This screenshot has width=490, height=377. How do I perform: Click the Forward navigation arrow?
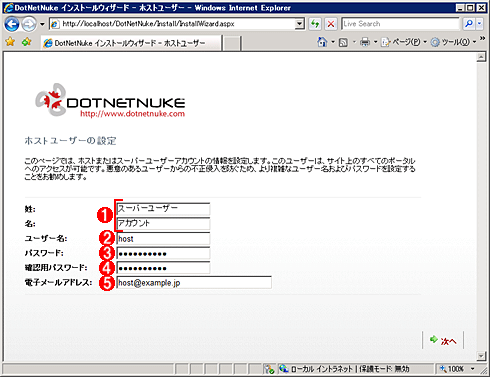coord(29,24)
